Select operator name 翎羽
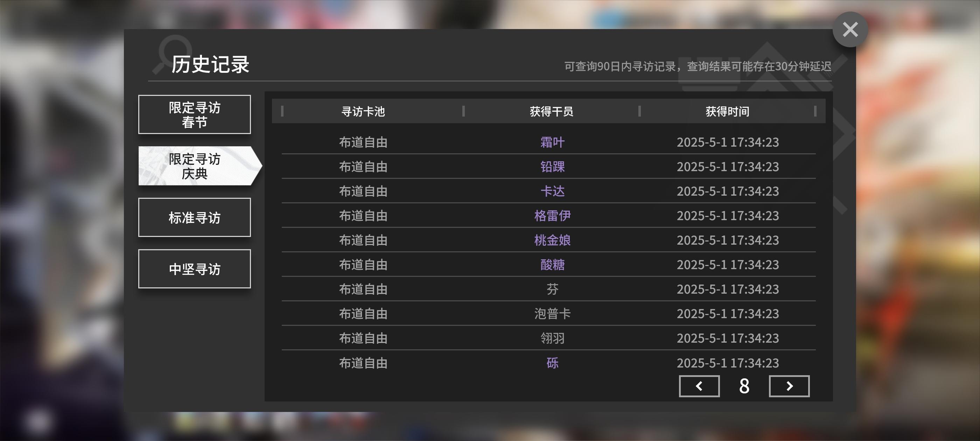Image resolution: width=980 pixels, height=441 pixels. point(552,338)
